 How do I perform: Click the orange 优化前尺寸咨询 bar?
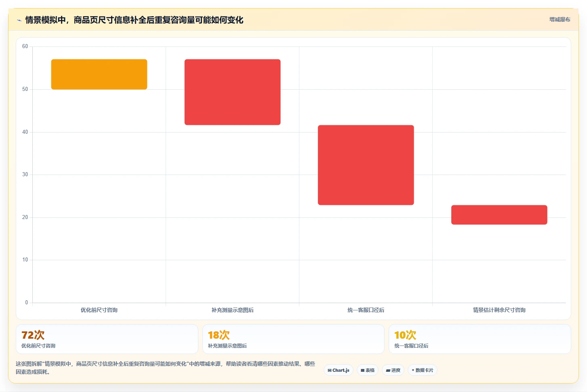[x=99, y=74]
